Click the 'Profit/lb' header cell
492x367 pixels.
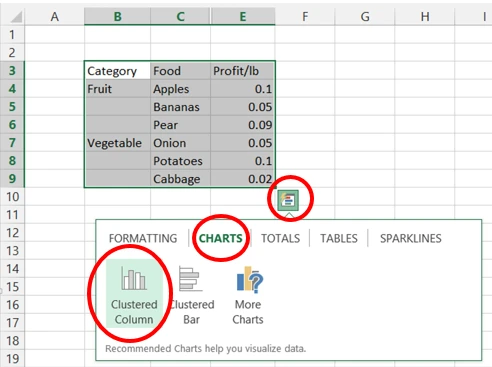click(243, 71)
